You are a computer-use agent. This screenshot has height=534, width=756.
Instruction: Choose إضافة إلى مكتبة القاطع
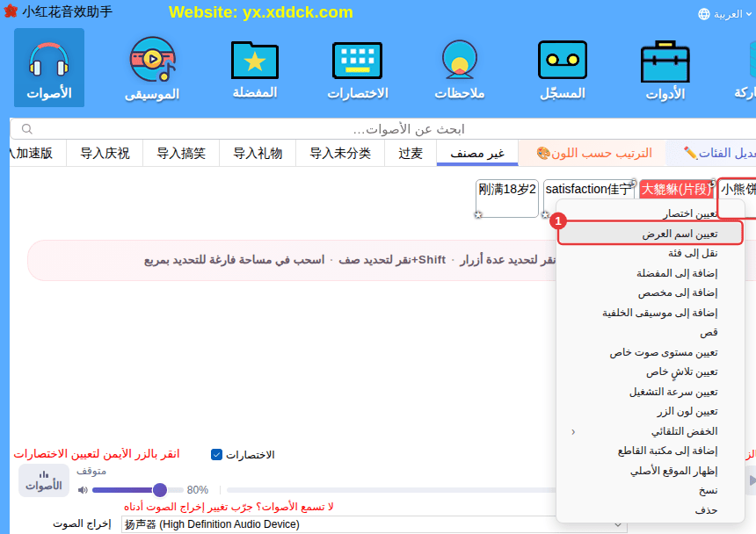tap(651, 451)
